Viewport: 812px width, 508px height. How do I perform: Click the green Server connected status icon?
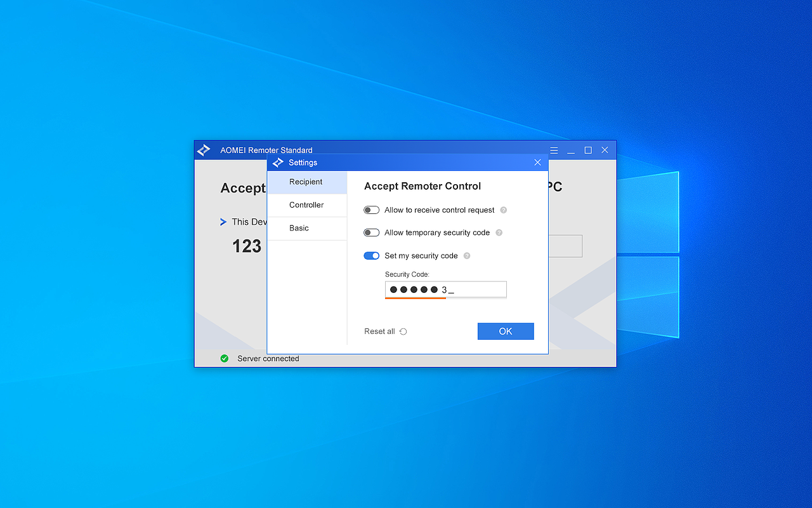(224, 359)
